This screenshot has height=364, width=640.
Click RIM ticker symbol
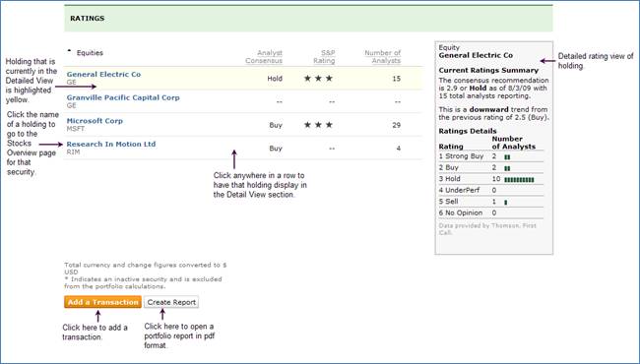(x=74, y=152)
